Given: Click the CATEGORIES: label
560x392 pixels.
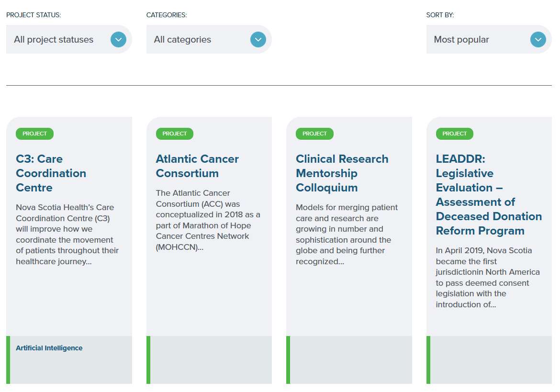Looking at the screenshot, I should coord(167,15).
